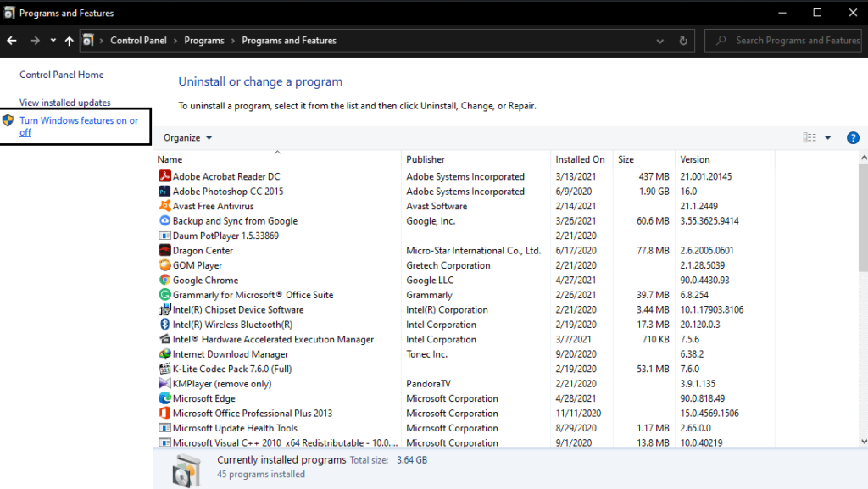Select Microsoft Office Professional Plus 2013 name
868x489 pixels.
tap(253, 414)
